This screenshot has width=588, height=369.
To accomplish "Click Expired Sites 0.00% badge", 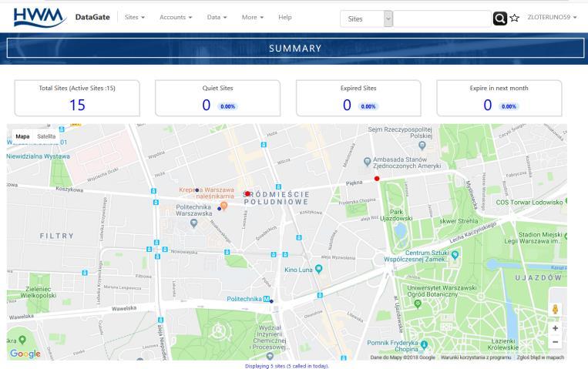I will 368,106.
